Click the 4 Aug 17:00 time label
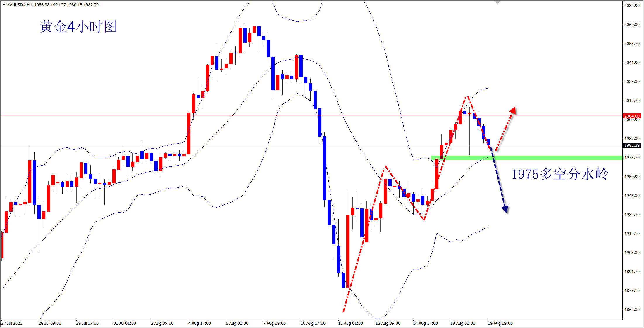This screenshot has width=644, height=328. pos(199,323)
